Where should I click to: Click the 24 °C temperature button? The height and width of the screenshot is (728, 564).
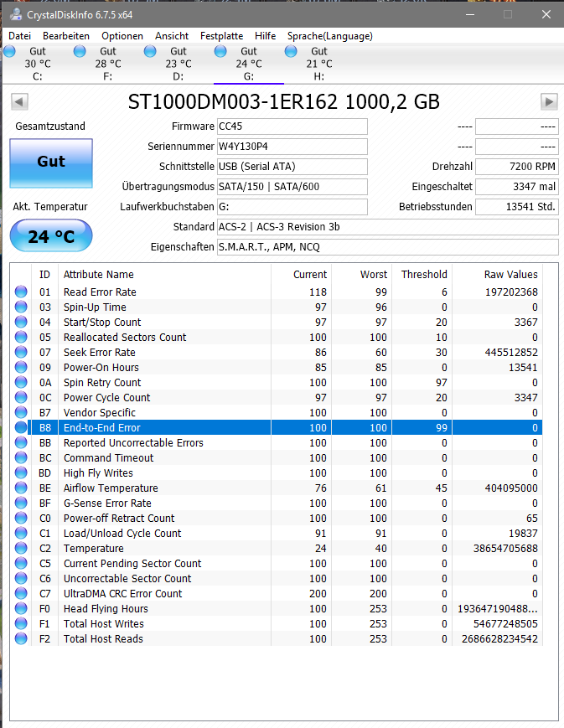[51, 236]
